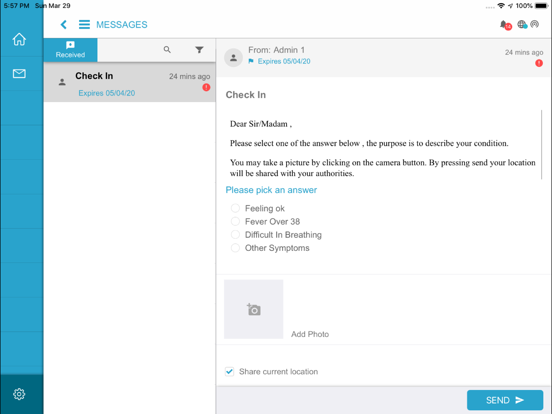Viewport: 552px width, 414px height.
Task: Click Admin 1 avatar in message header
Action: point(233,57)
